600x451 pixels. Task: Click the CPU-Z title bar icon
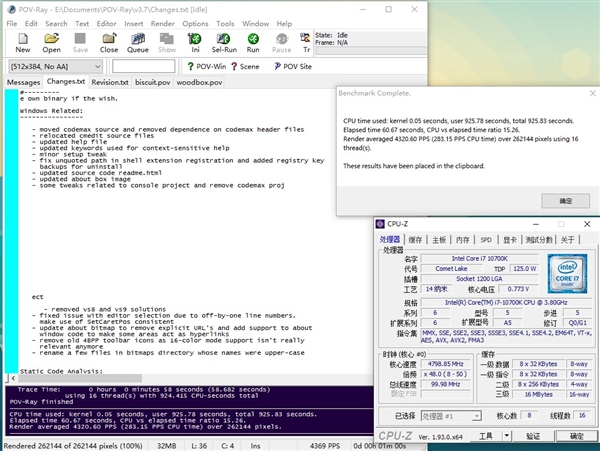[380, 224]
